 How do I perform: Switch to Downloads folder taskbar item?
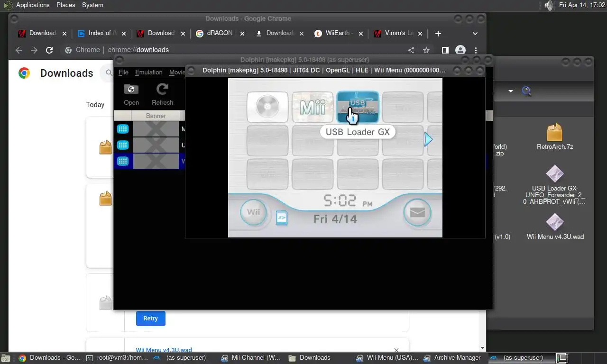point(309,358)
